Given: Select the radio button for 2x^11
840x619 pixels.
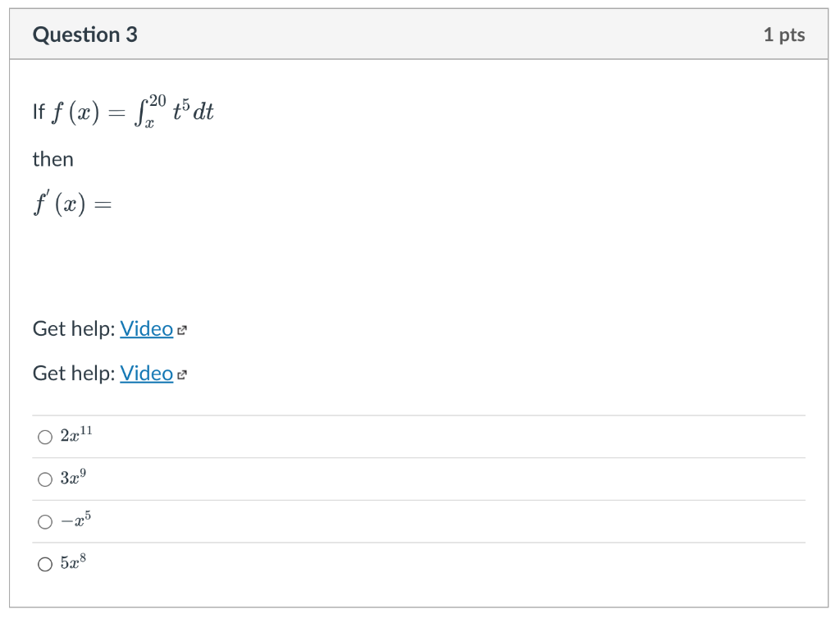Looking at the screenshot, I should 45,437.
